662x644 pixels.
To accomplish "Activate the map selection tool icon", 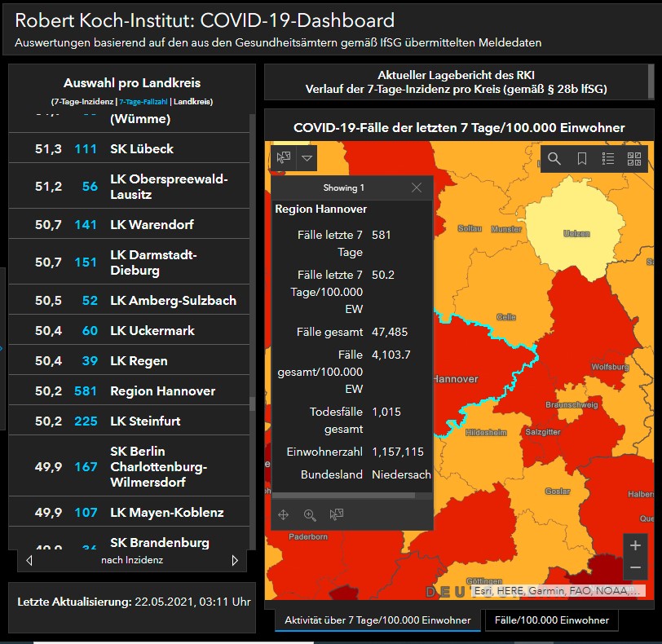I will tap(284, 157).
